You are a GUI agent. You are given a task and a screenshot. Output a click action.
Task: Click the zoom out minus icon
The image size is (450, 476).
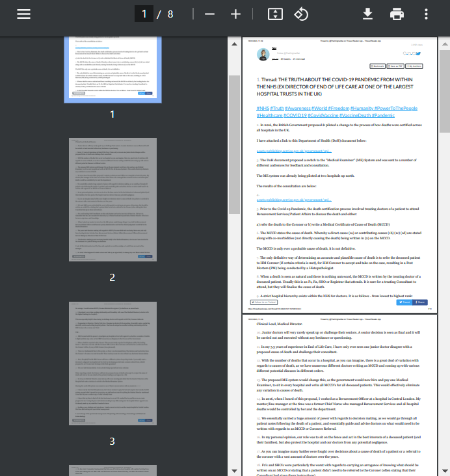pos(209,14)
